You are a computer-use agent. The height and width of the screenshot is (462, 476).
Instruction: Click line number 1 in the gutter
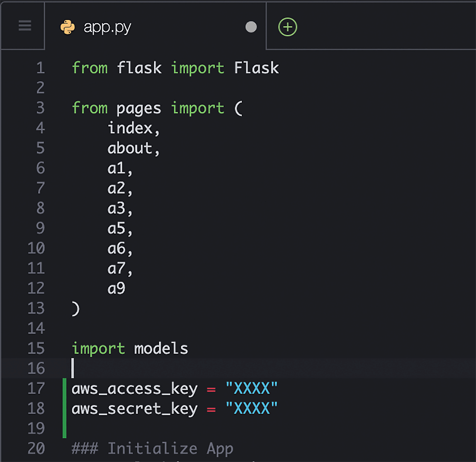[x=40, y=68]
